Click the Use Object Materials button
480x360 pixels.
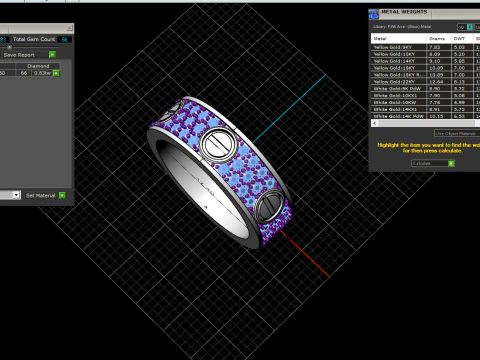(457, 133)
